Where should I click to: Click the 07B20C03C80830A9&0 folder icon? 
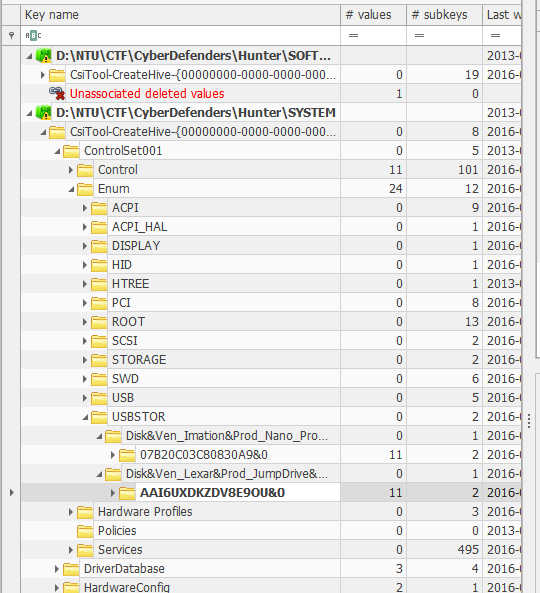click(x=127, y=455)
